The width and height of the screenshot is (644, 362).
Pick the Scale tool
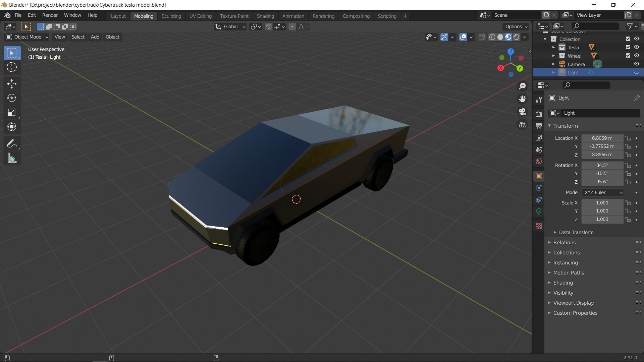coord(12,112)
